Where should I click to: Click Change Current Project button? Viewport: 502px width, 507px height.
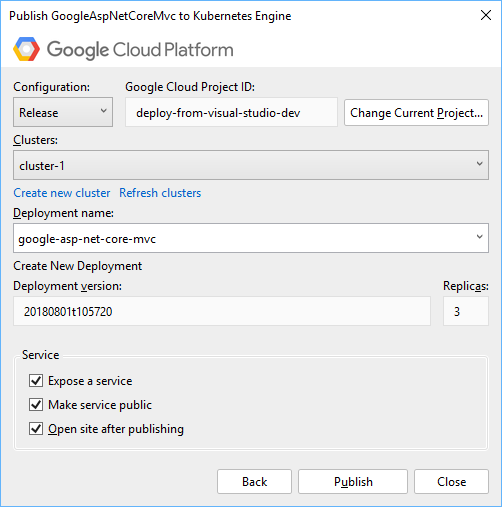416,113
